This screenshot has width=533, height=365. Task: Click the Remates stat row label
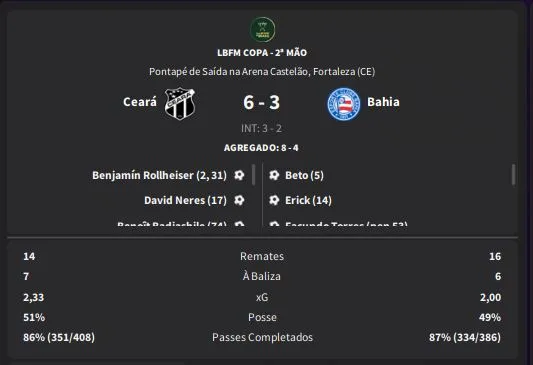click(262, 256)
